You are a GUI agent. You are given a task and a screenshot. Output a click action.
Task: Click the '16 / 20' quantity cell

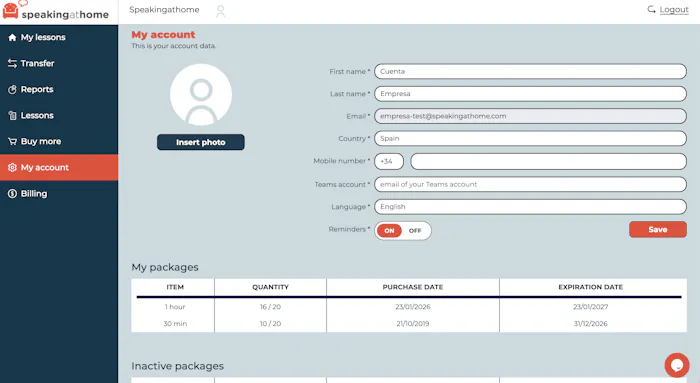pos(271,307)
